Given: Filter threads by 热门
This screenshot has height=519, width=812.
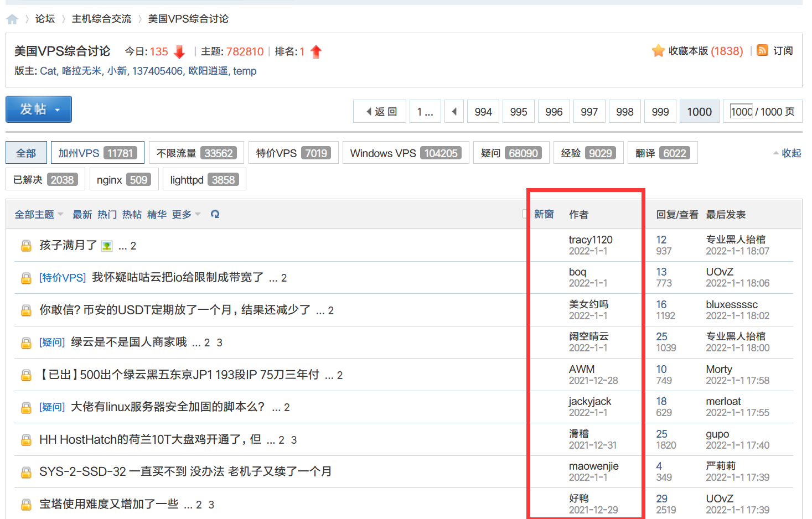Looking at the screenshot, I should coord(107,214).
